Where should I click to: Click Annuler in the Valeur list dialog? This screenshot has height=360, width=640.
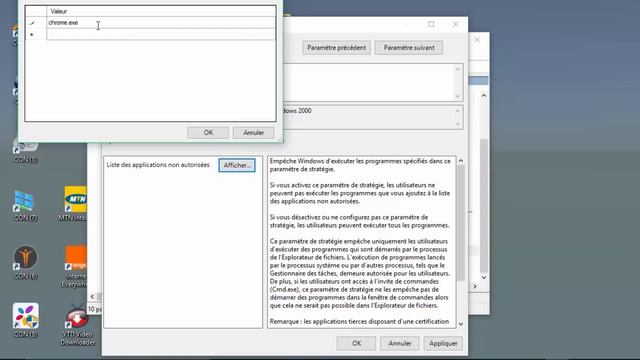coord(253,133)
